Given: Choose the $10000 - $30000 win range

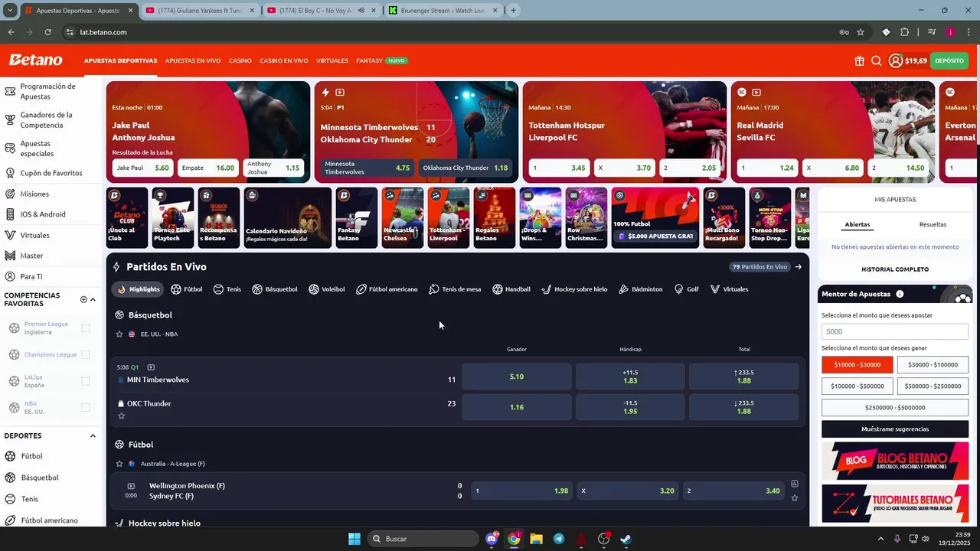Looking at the screenshot, I should pyautogui.click(x=857, y=365).
